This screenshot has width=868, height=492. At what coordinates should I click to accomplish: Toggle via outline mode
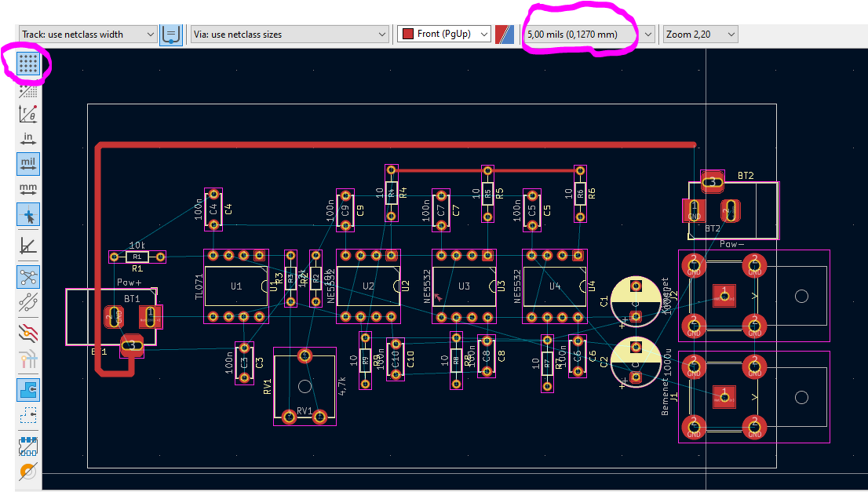click(x=27, y=472)
